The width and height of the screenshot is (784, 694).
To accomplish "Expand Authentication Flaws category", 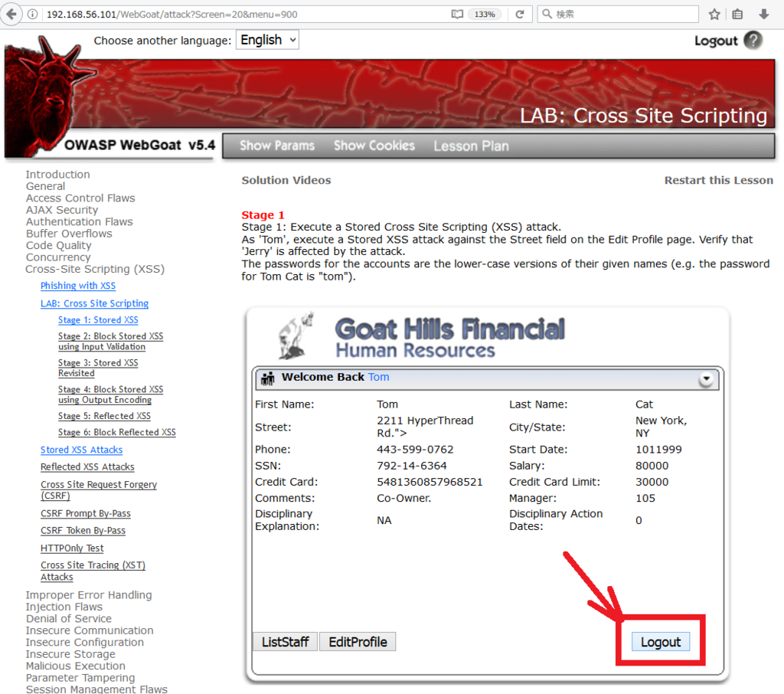I will 80,221.
